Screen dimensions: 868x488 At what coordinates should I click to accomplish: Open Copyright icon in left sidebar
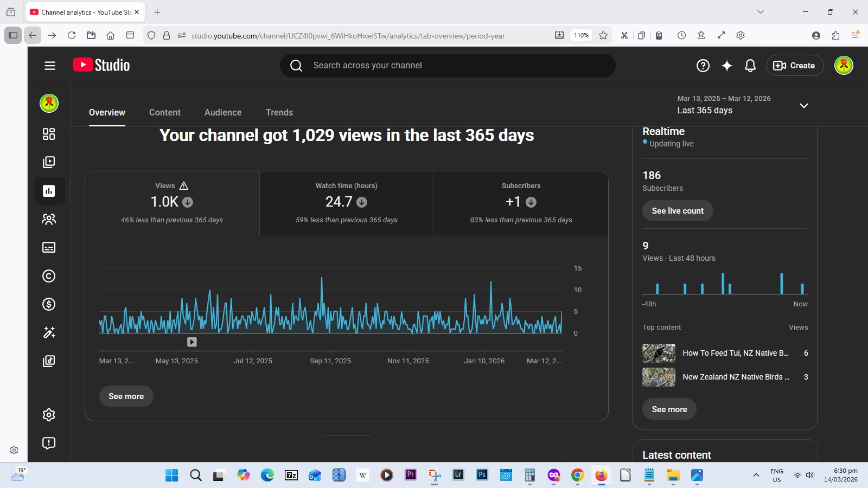tap(49, 276)
